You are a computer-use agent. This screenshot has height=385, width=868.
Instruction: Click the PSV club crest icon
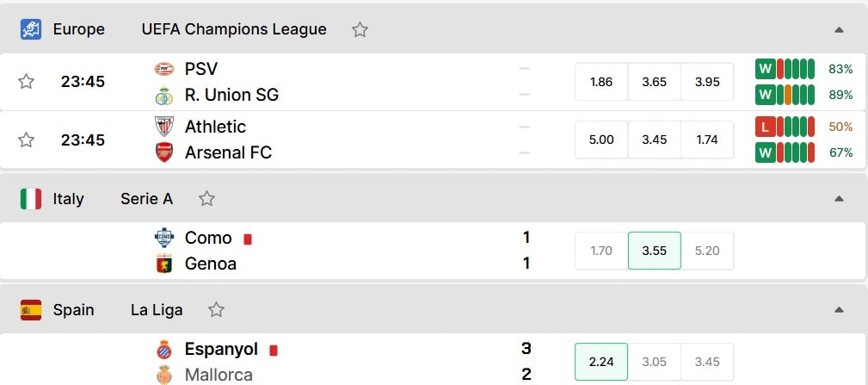[163, 69]
